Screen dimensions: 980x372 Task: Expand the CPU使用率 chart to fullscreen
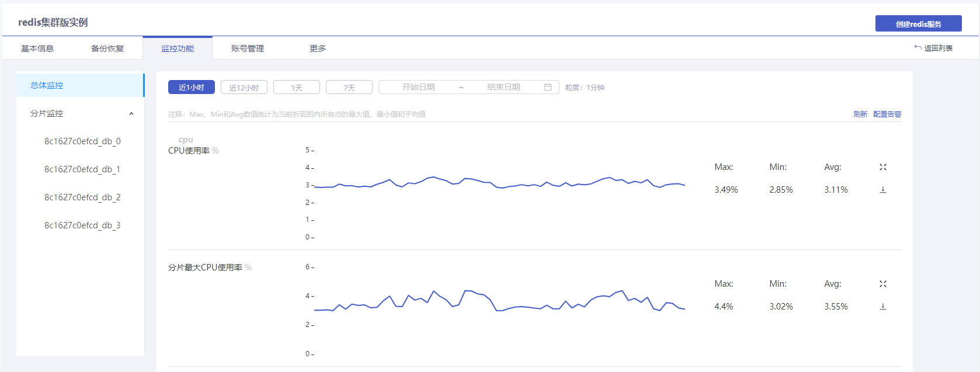tap(883, 167)
